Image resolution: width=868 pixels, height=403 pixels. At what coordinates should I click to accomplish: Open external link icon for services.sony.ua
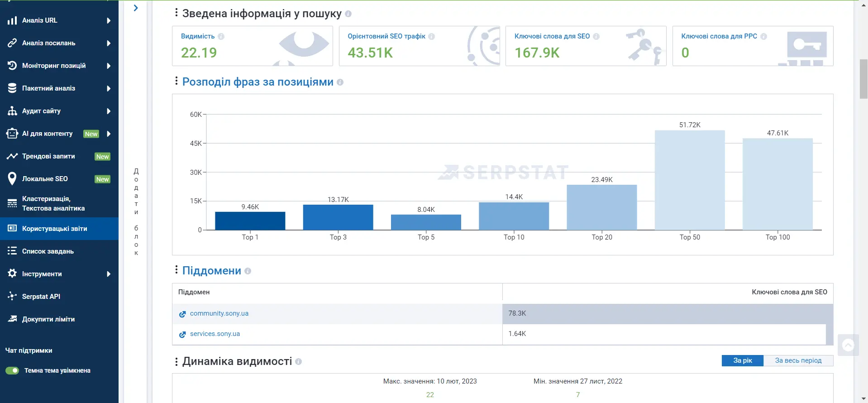[182, 335]
